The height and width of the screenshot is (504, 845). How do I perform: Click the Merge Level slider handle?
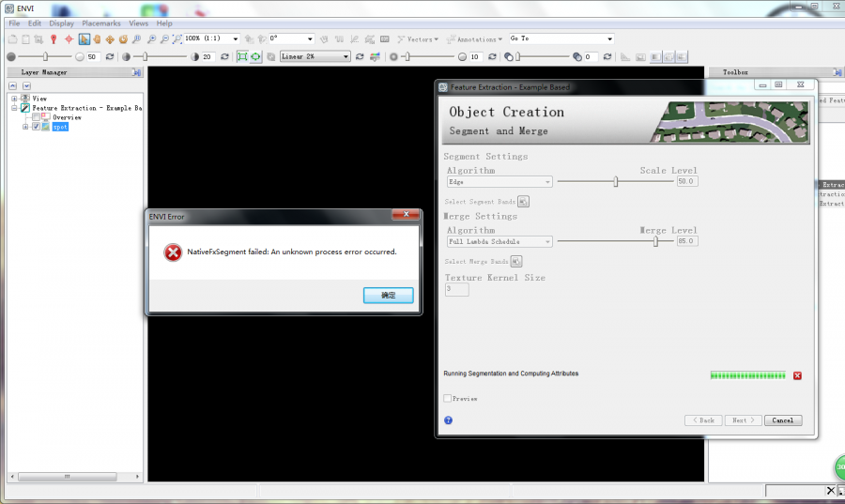(x=655, y=241)
